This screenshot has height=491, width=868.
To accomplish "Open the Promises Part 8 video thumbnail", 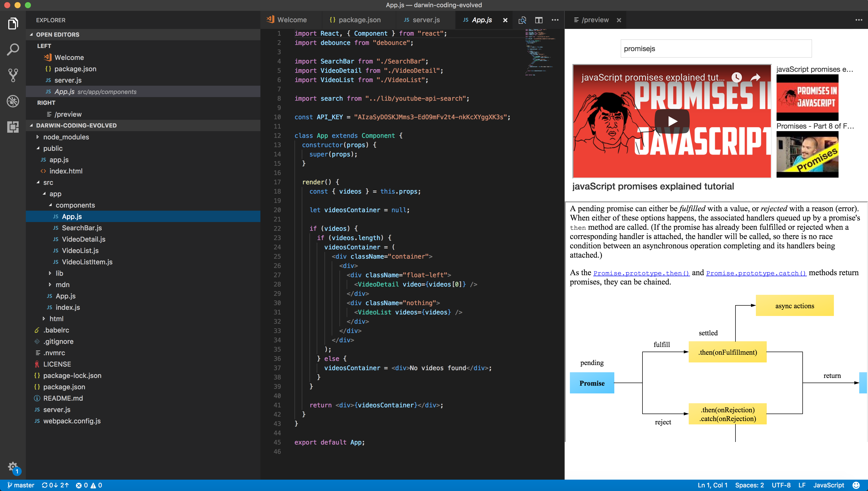I will click(807, 154).
